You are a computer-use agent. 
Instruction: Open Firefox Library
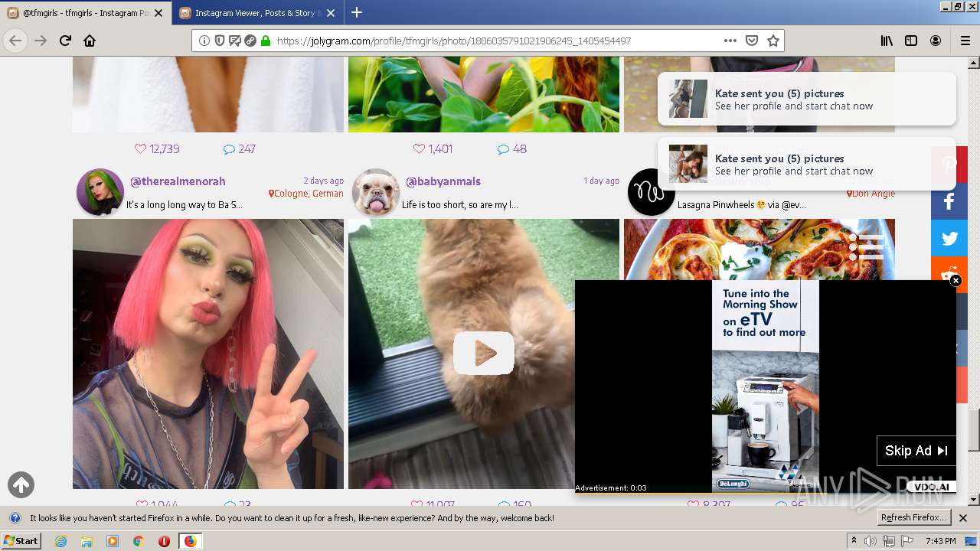click(x=887, y=41)
